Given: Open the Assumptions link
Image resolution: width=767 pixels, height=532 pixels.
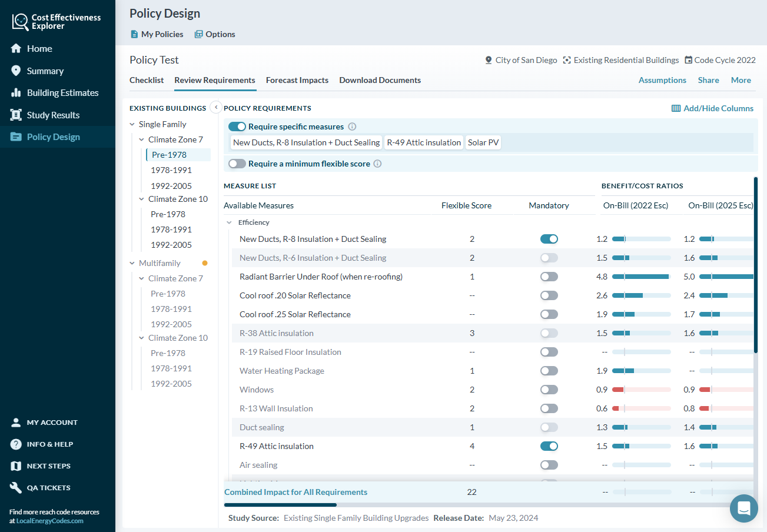Looking at the screenshot, I should (x=662, y=80).
